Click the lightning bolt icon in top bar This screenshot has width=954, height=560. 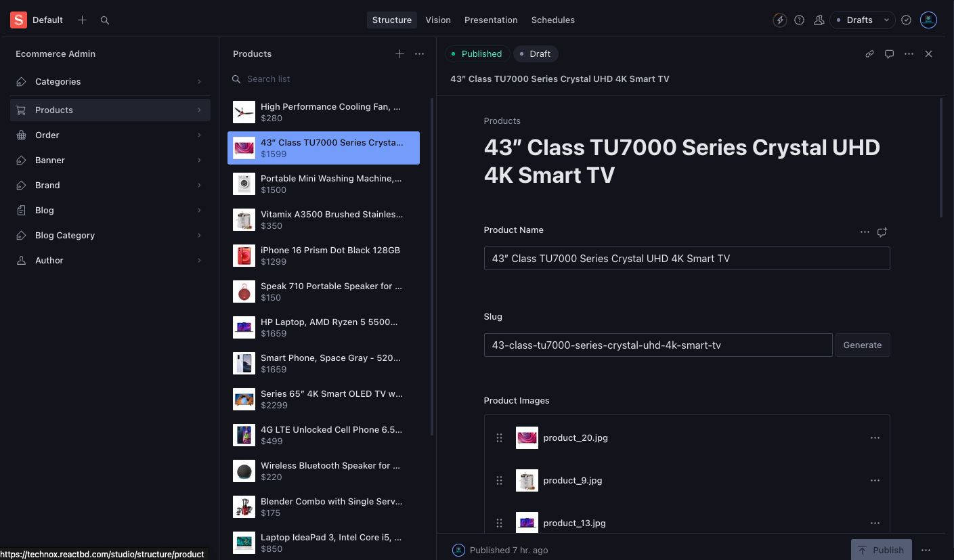[x=780, y=20]
